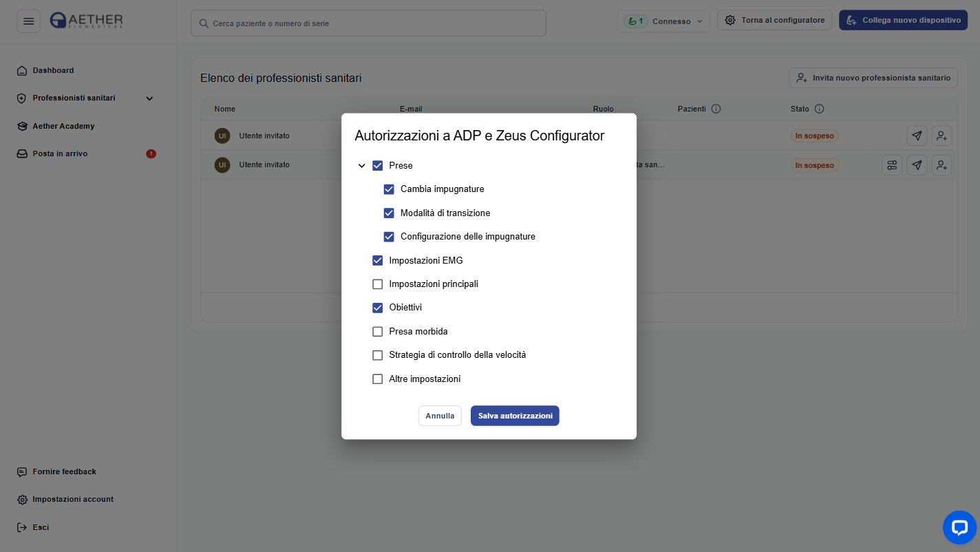Click the permissions settings icon in second row
This screenshot has width=980, height=552.
tap(892, 165)
